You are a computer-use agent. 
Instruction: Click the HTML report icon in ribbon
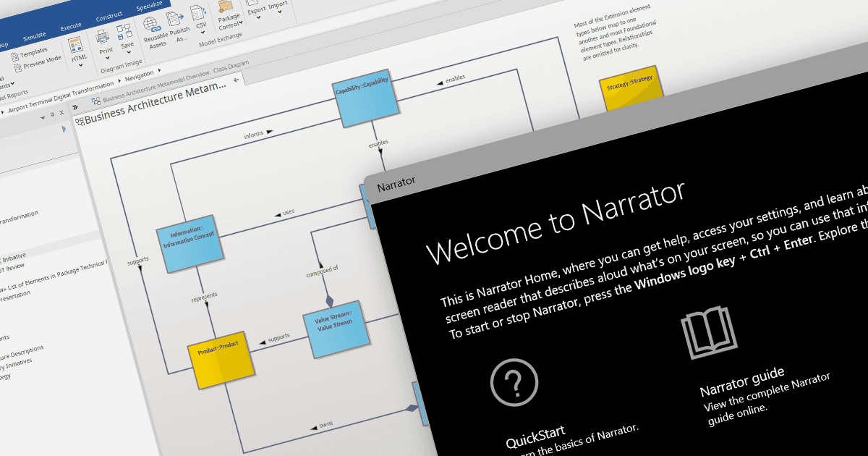(x=77, y=45)
